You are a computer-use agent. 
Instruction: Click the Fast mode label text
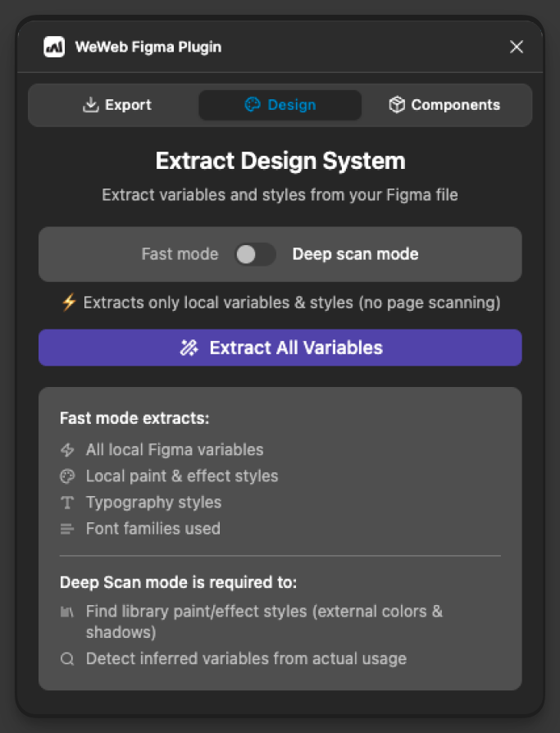[180, 254]
